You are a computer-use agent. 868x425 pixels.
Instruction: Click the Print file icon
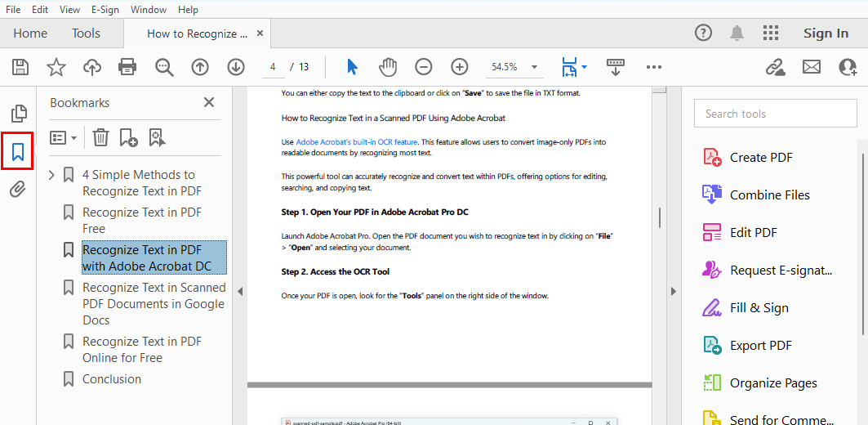point(127,67)
